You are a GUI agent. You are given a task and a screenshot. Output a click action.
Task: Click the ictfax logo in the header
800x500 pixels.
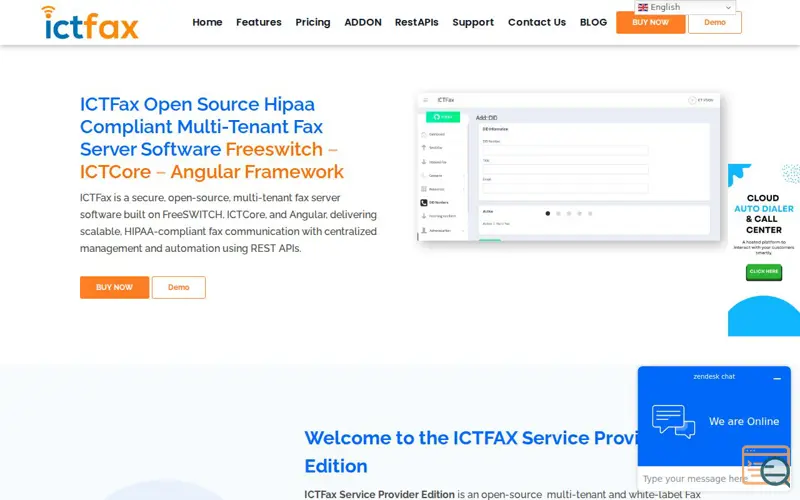point(90,23)
